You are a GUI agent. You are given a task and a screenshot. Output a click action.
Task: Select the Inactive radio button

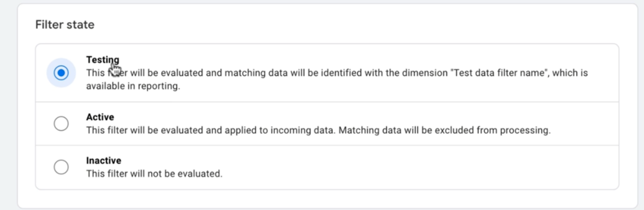(61, 167)
